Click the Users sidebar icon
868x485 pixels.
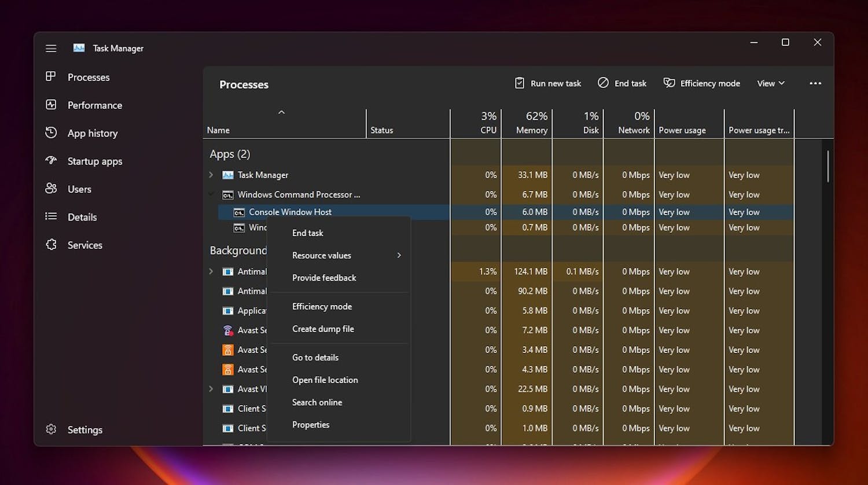pyautogui.click(x=51, y=189)
